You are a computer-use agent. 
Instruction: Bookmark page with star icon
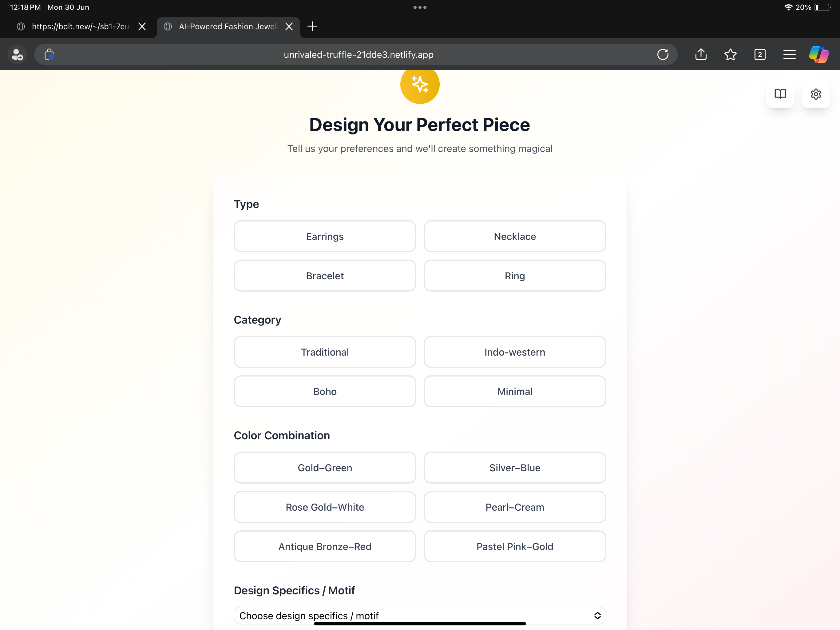(x=730, y=54)
